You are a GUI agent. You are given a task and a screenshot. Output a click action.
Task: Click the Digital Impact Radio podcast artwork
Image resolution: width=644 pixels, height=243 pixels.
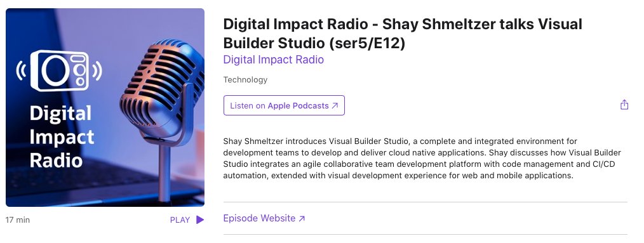(x=105, y=108)
